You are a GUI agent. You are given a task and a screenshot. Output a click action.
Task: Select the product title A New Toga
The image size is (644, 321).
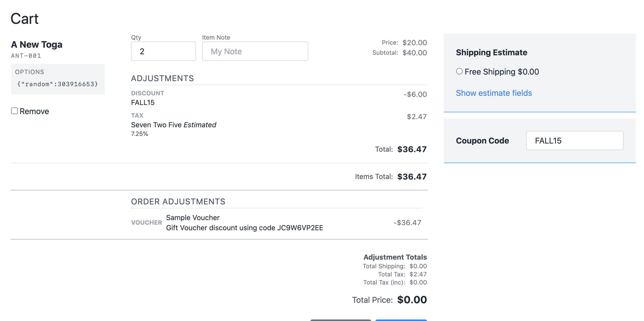click(x=37, y=45)
